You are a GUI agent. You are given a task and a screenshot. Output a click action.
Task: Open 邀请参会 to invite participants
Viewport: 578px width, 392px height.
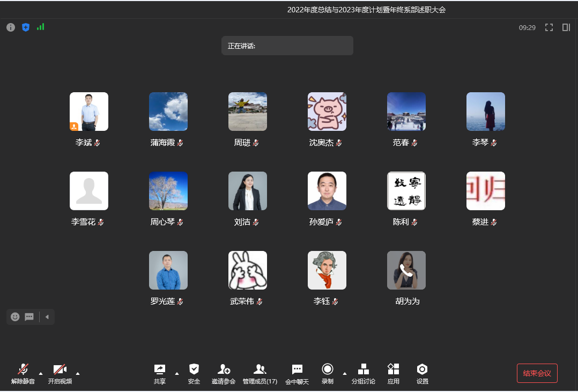[224, 373]
